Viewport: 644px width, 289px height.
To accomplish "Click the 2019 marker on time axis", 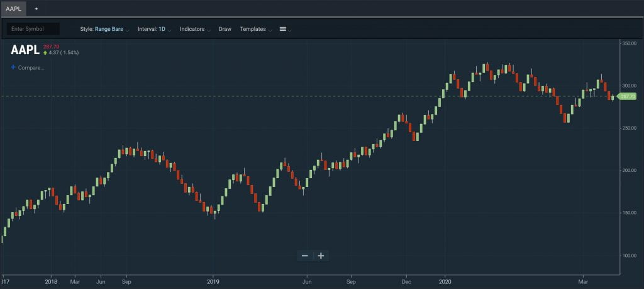I will coord(213,282).
